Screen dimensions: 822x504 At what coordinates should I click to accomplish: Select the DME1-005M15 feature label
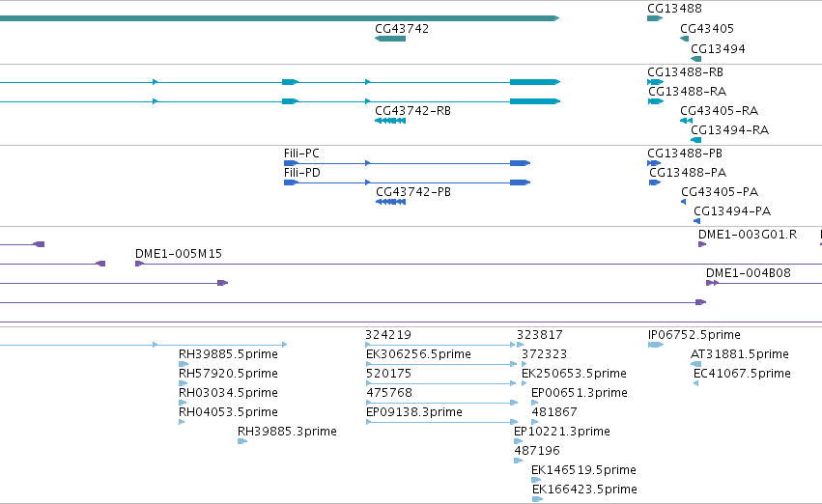coord(179,254)
